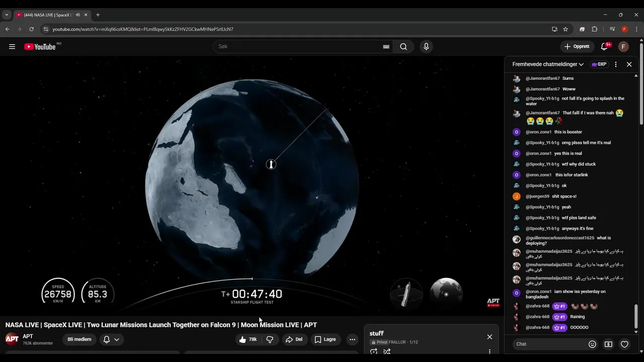644x362 pixels.
Task: Click the Privat playlist privacy badge
Action: [x=379, y=342]
